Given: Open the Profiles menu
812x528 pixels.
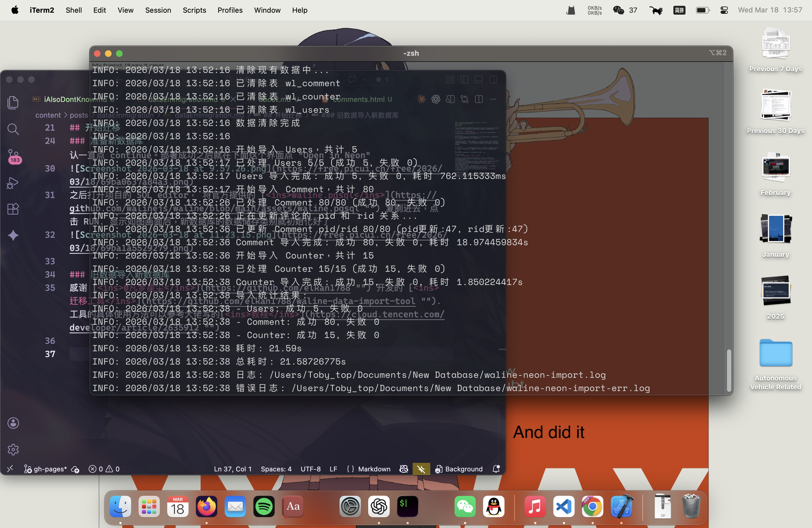Looking at the screenshot, I should click(x=230, y=10).
